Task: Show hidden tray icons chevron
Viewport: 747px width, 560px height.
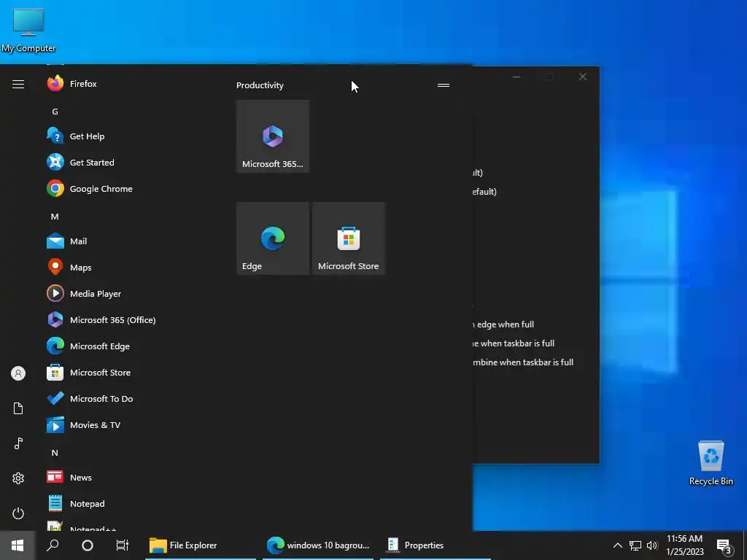Action: 617,545
